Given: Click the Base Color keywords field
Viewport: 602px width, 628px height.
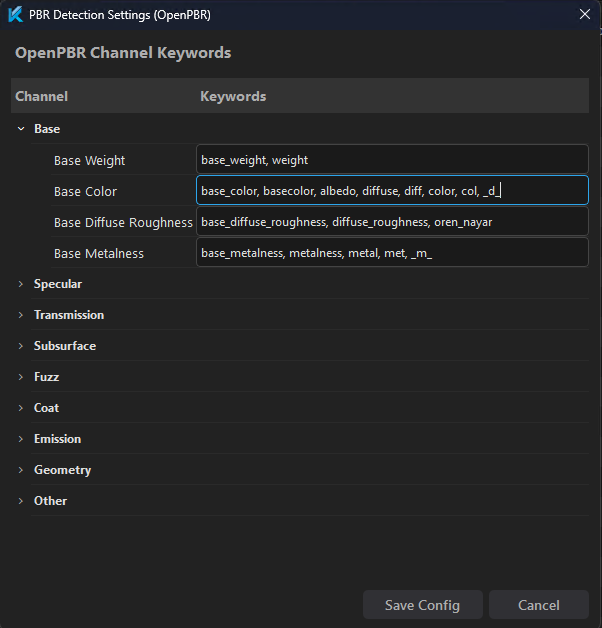Looking at the screenshot, I should [x=392, y=190].
